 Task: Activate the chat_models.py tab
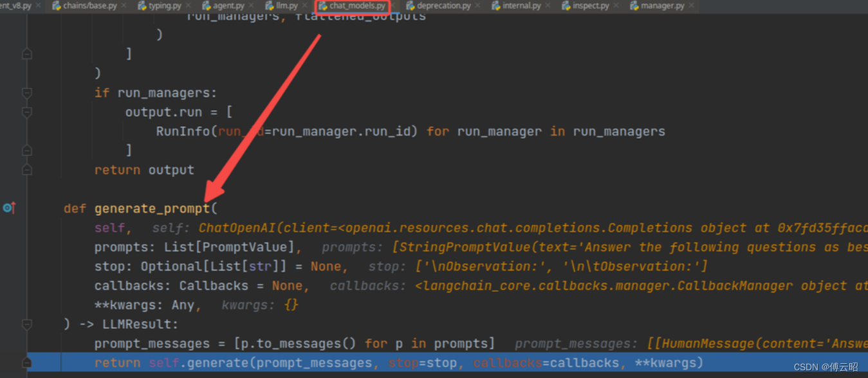coord(358,6)
